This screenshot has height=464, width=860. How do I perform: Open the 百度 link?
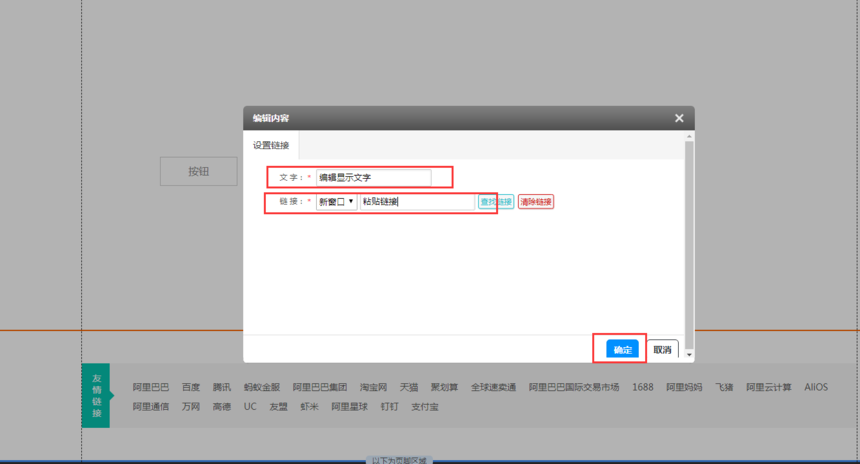[191, 387]
